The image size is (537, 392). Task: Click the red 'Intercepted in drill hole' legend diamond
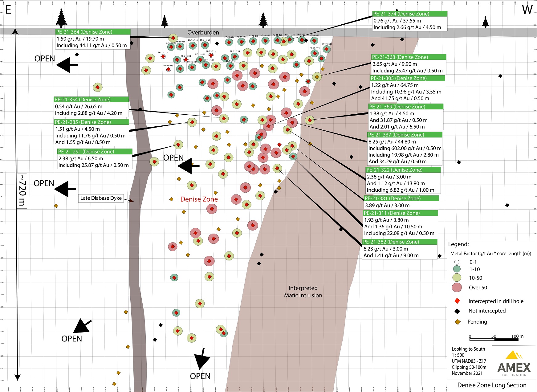tap(457, 301)
